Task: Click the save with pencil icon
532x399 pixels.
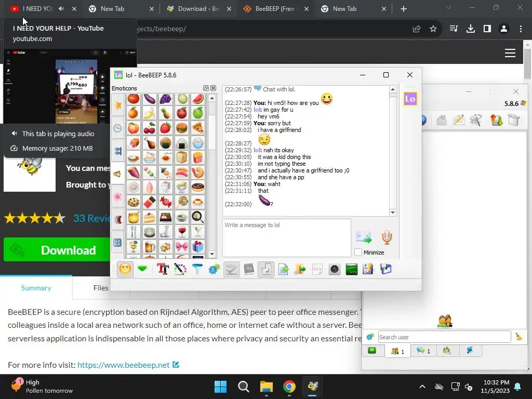Action: 368,270
